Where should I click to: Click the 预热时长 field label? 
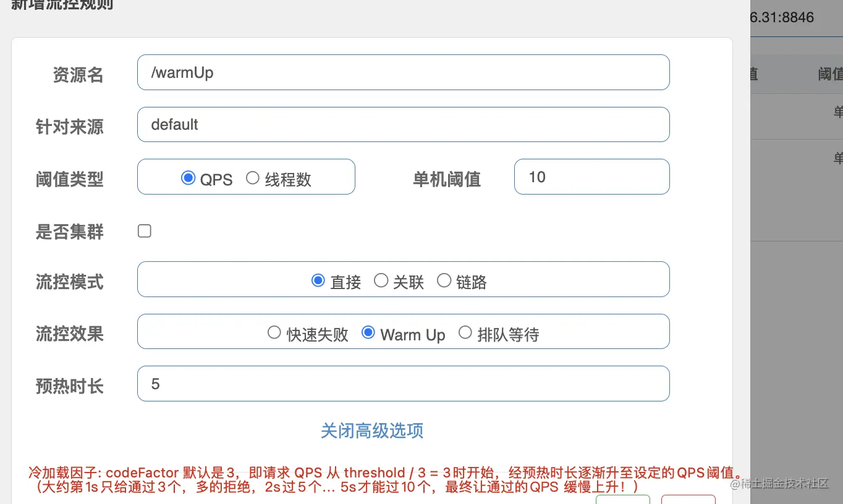coord(69,387)
